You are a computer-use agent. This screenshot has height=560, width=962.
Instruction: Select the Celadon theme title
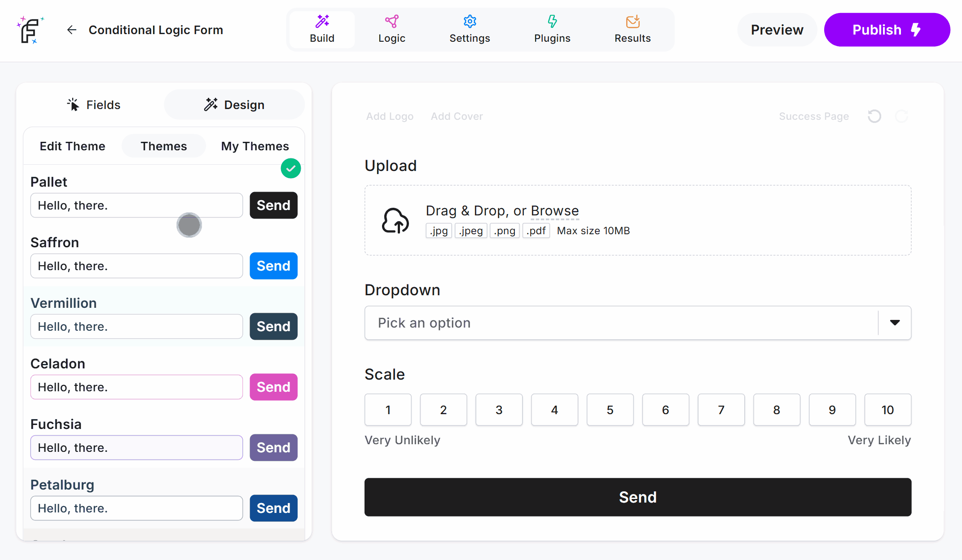pos(57,363)
